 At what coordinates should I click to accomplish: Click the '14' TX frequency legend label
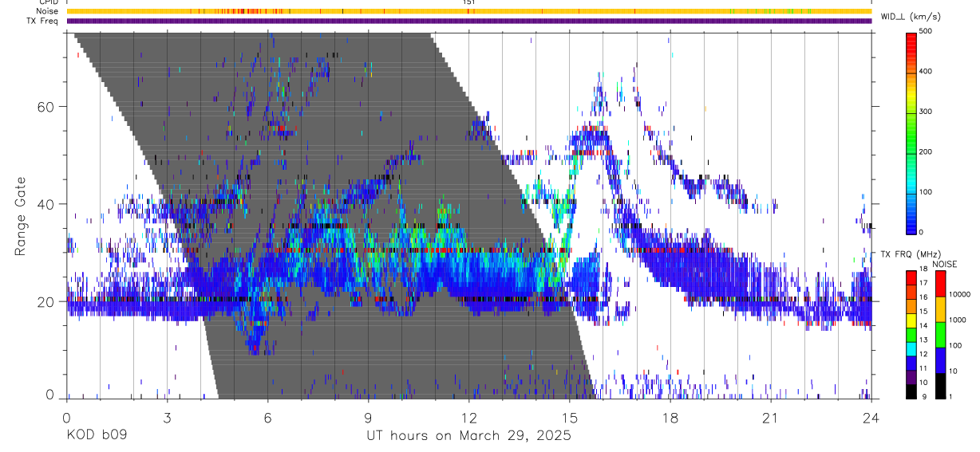click(924, 326)
